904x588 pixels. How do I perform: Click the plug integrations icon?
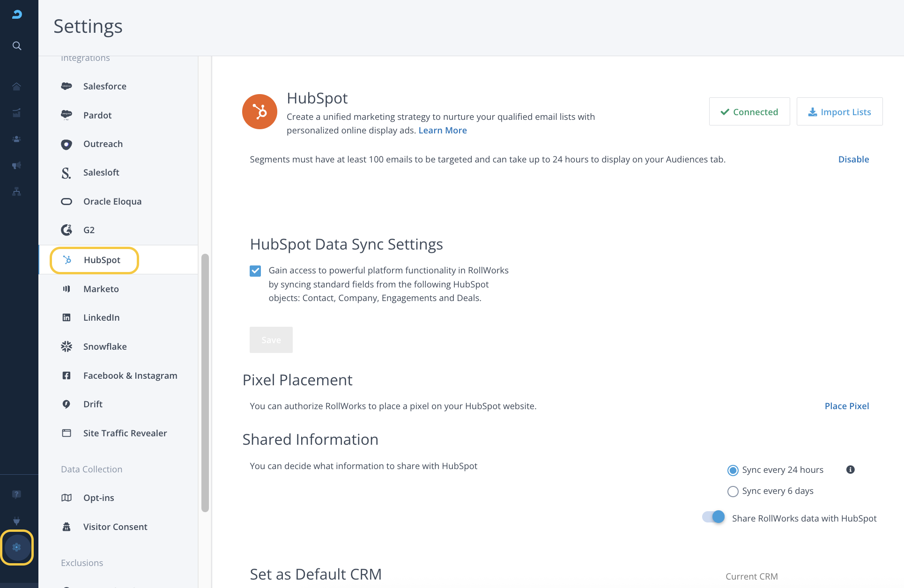pyautogui.click(x=17, y=521)
